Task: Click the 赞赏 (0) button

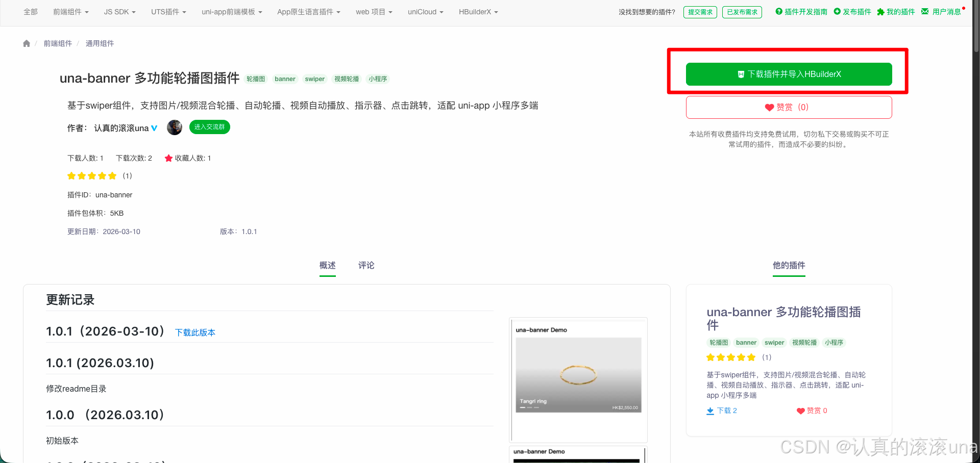Action: pos(789,107)
